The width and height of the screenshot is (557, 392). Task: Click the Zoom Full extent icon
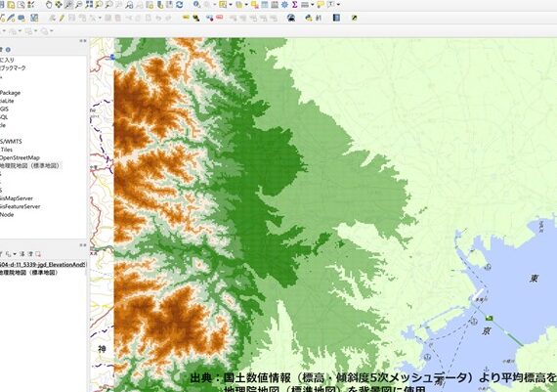[89, 5]
